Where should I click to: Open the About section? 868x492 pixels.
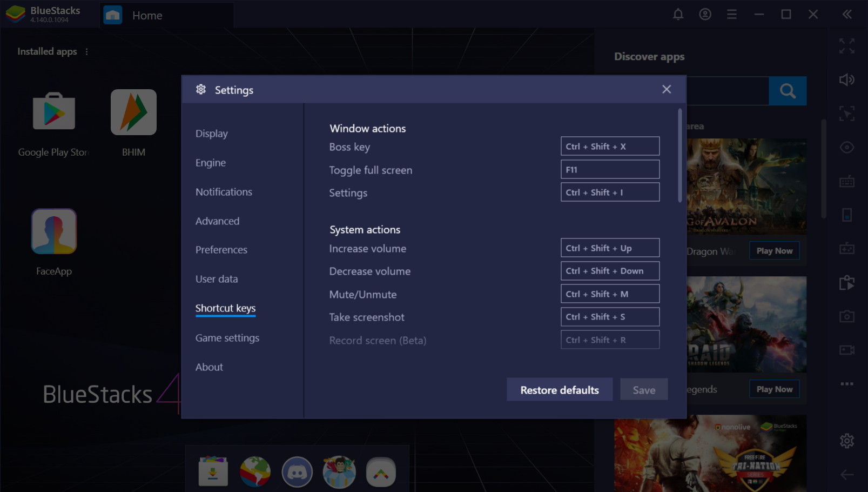(209, 367)
